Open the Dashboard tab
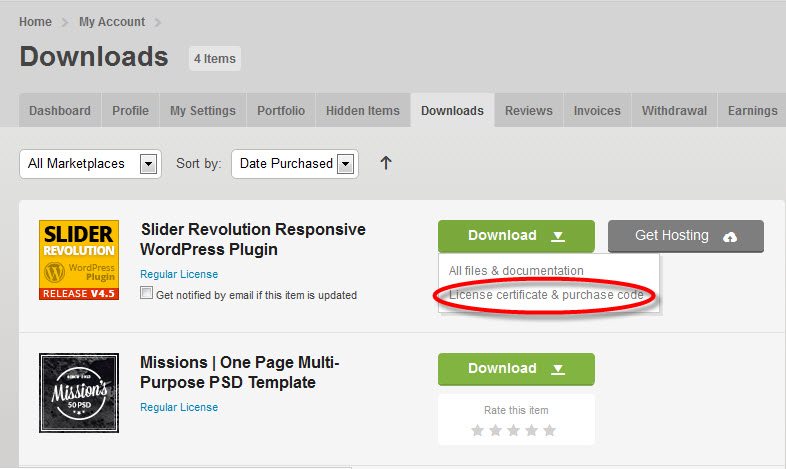The image size is (786, 469). pos(60,110)
